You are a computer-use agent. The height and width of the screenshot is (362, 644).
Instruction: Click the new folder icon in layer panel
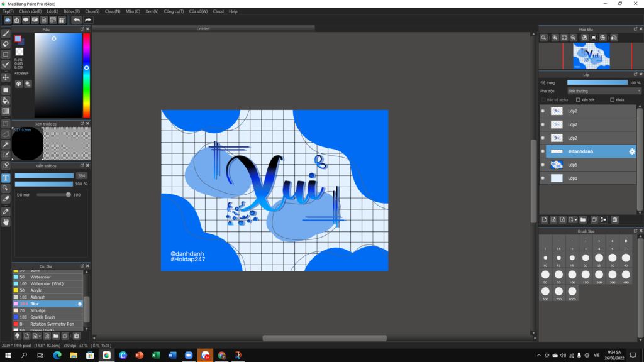(583, 219)
